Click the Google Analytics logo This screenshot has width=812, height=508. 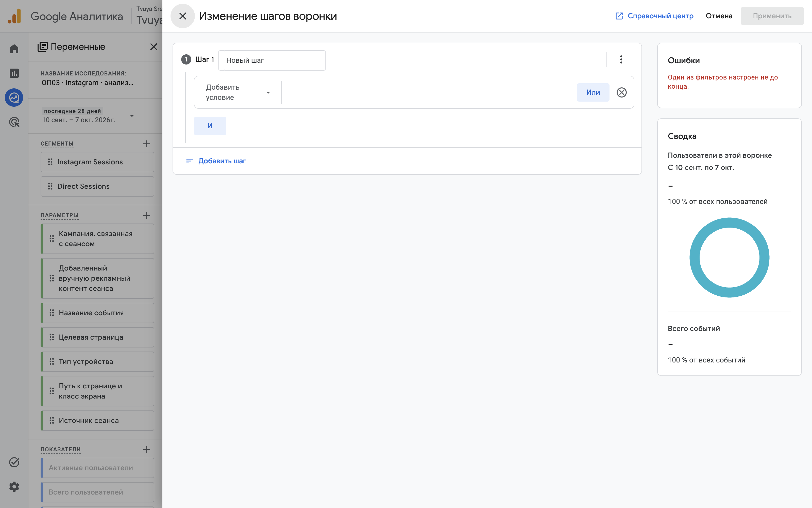point(14,16)
